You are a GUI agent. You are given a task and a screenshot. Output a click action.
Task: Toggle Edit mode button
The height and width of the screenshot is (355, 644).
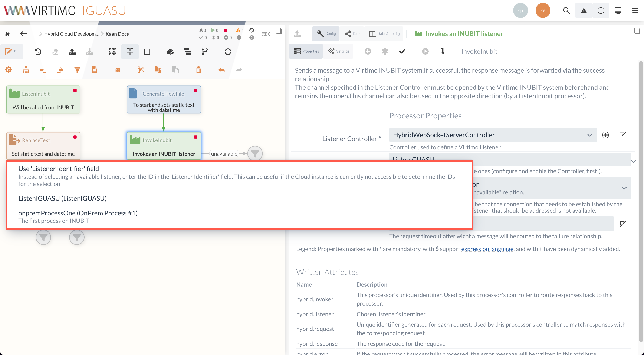coord(13,52)
